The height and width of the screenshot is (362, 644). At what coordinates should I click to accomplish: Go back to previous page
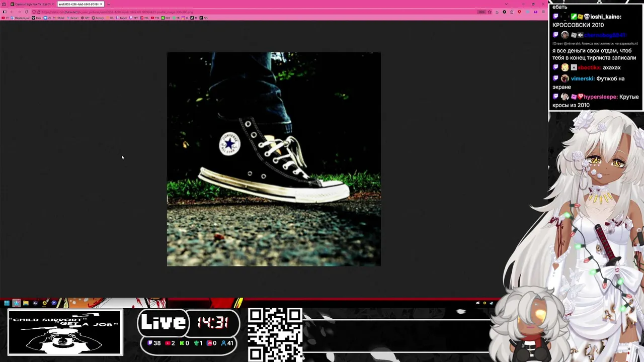12,12
